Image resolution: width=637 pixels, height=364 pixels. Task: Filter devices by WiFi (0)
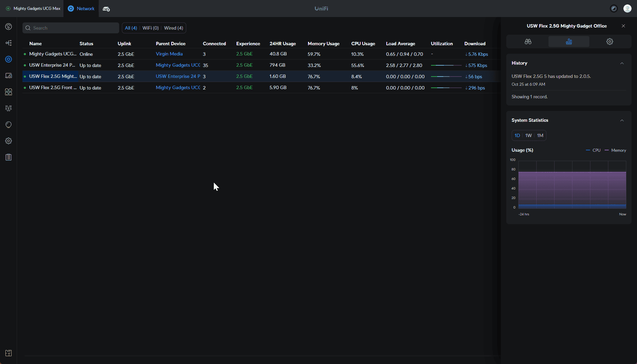point(150,28)
